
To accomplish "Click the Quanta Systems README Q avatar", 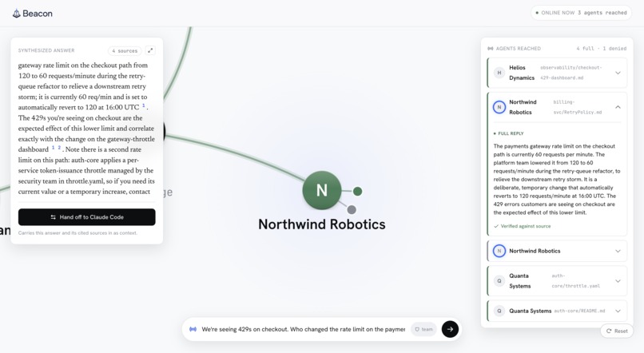I will coord(499,311).
